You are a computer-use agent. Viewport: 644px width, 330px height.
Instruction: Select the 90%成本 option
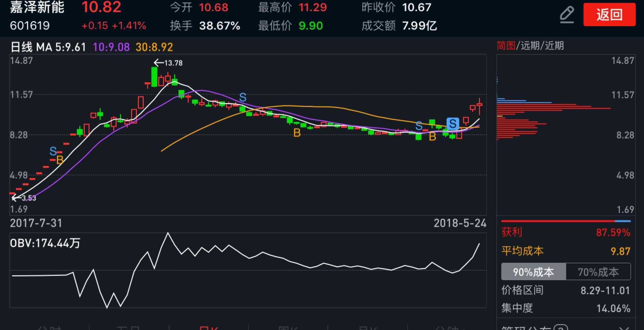533,272
